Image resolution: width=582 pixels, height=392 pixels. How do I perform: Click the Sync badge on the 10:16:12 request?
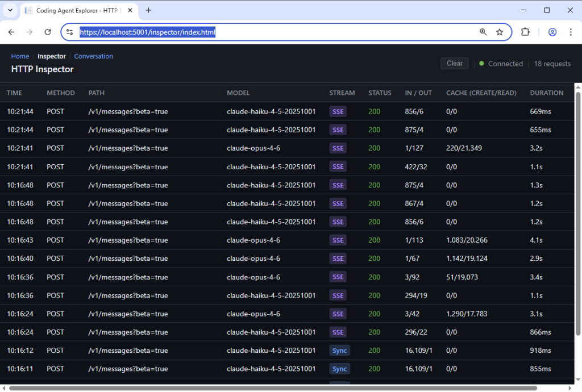click(x=339, y=351)
